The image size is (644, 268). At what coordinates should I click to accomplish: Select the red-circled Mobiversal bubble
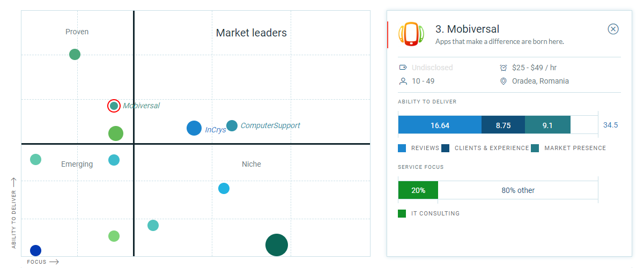pyautogui.click(x=114, y=106)
